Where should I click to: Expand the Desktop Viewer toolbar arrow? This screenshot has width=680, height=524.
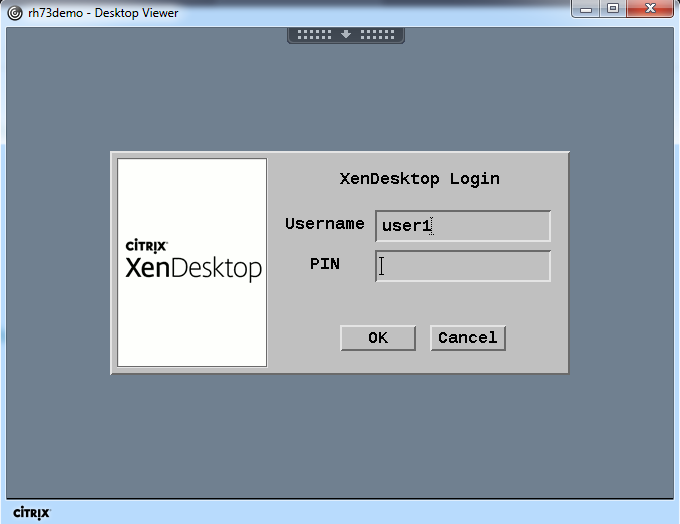point(346,35)
